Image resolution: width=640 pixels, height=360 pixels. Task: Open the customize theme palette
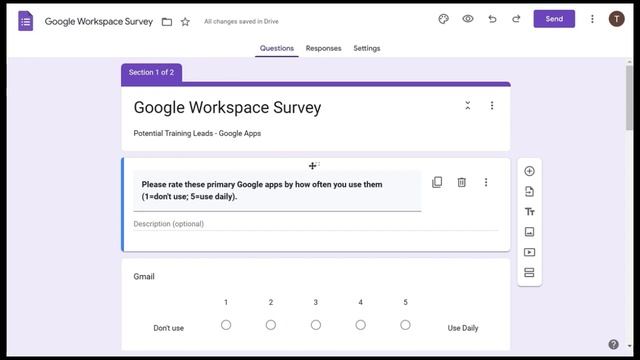(x=443, y=19)
